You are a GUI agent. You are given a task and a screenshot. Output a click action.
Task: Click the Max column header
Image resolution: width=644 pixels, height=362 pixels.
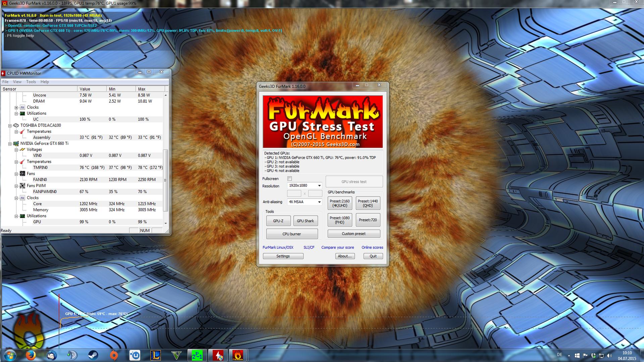click(150, 89)
